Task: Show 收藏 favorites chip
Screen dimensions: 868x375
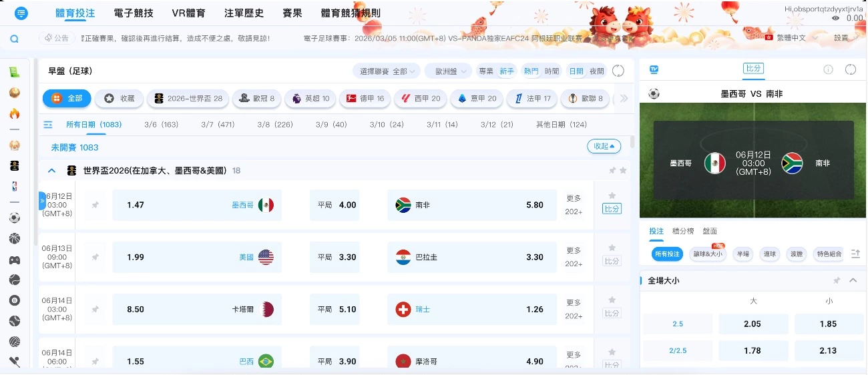Action: pyautogui.click(x=119, y=98)
